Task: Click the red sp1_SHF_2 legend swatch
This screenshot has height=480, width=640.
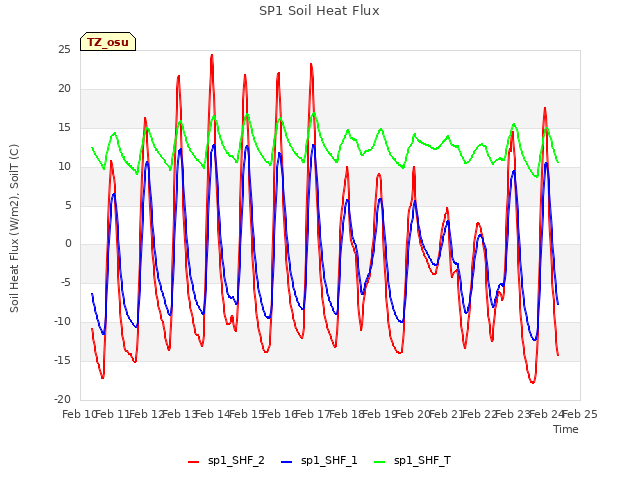Action: click(193, 462)
